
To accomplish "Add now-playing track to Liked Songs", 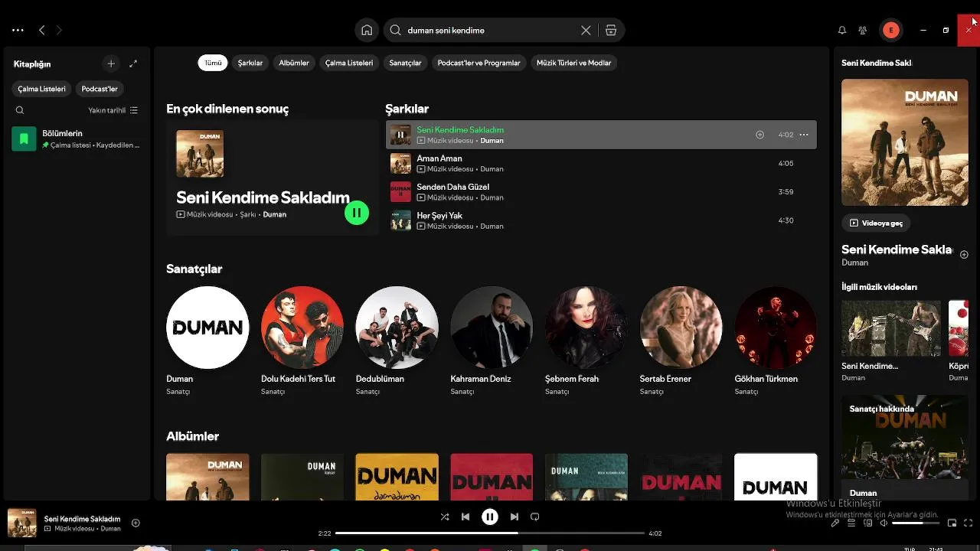I will [136, 523].
